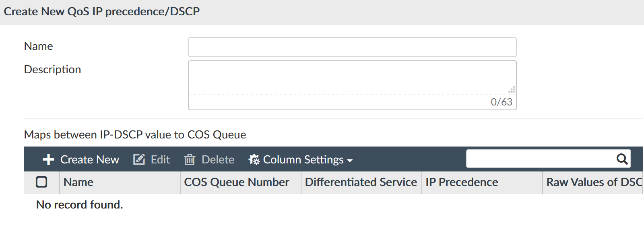Open the Column Settings dropdown arrow
This screenshot has height=225, width=644.
click(x=350, y=161)
